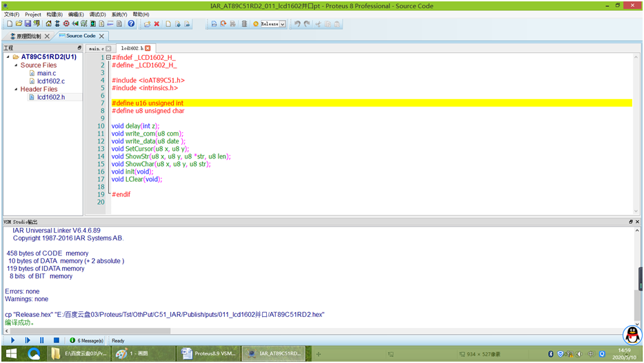
Task: Go to the Home page icon
Action: [x=48, y=24]
